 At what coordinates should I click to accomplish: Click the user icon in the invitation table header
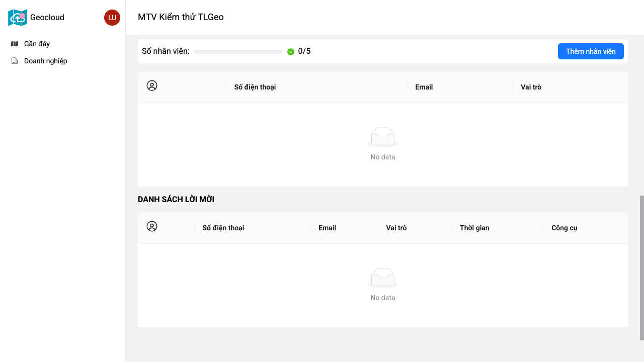click(152, 227)
